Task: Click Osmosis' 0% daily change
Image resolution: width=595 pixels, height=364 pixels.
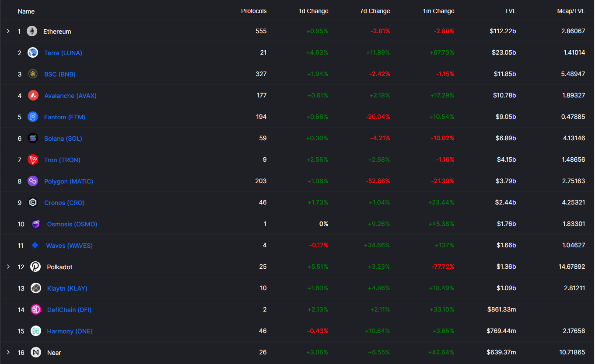Action: [324, 224]
